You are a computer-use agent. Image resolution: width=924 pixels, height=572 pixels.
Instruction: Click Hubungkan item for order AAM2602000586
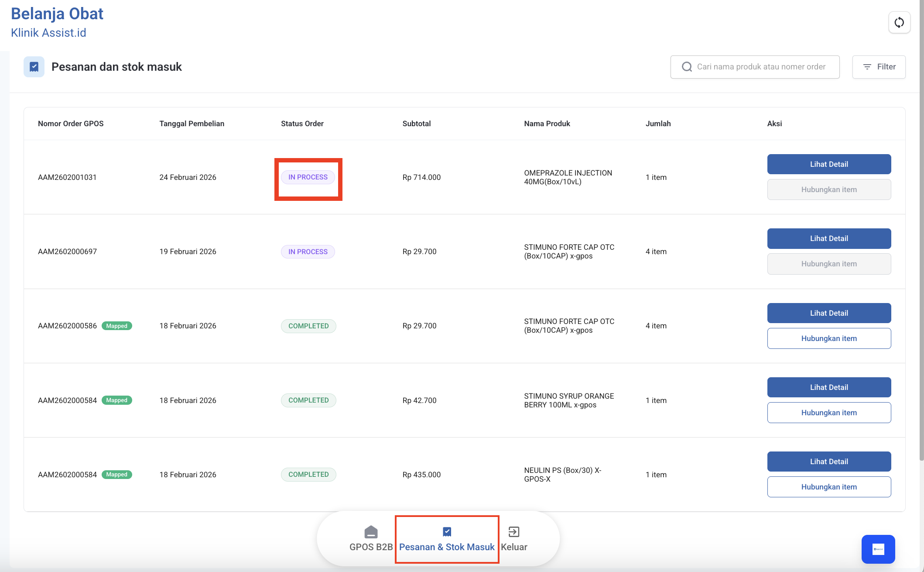pyautogui.click(x=828, y=338)
